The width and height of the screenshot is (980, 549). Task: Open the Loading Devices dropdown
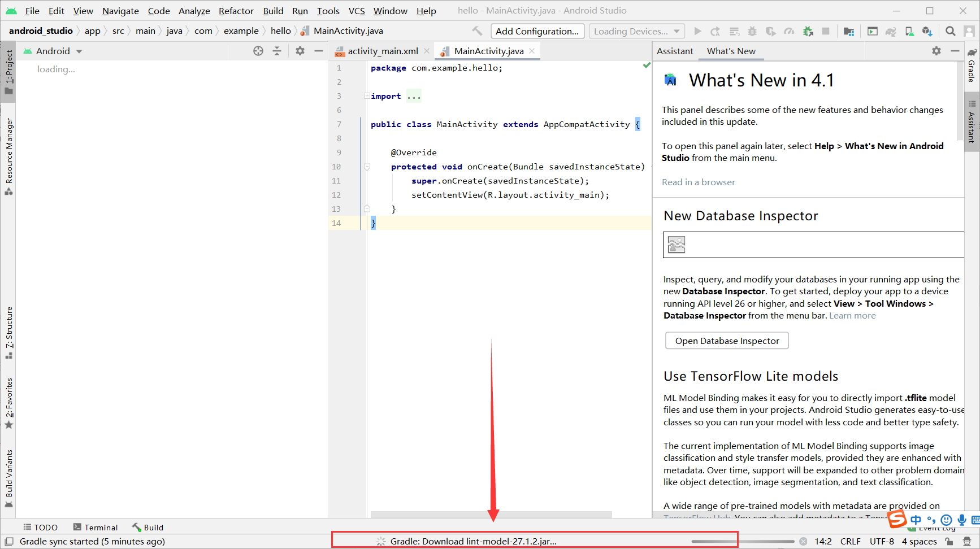(x=637, y=31)
